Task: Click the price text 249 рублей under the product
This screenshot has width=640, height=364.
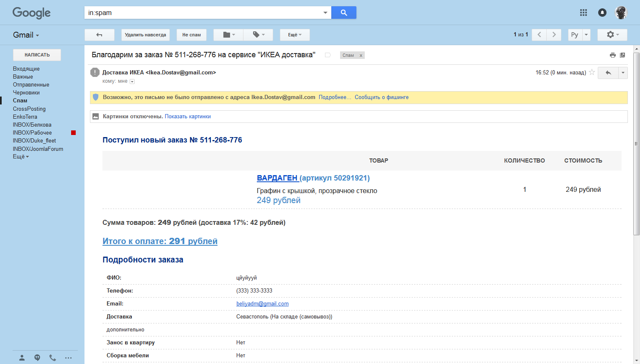Action: pyautogui.click(x=279, y=200)
